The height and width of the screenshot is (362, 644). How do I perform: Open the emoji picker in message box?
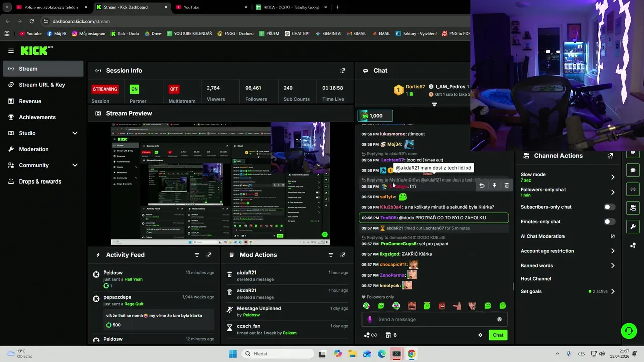point(499,319)
